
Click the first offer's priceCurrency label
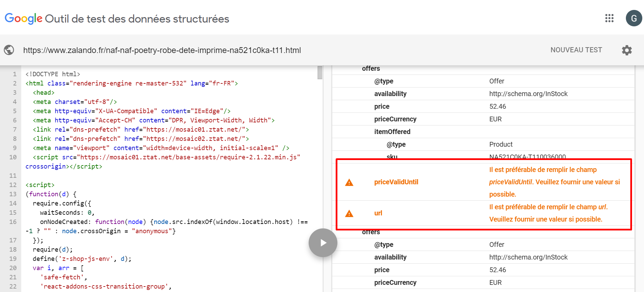395,119
